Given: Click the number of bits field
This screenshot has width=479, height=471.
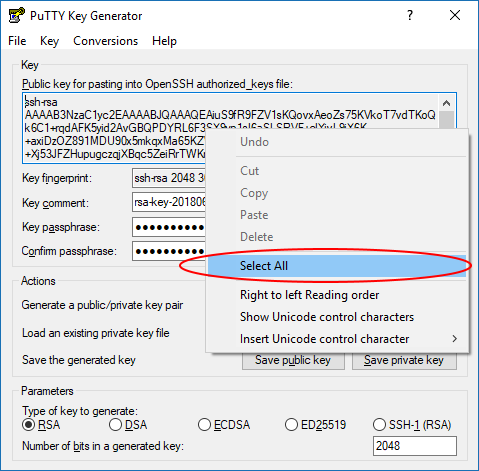Looking at the screenshot, I should click(x=415, y=446).
